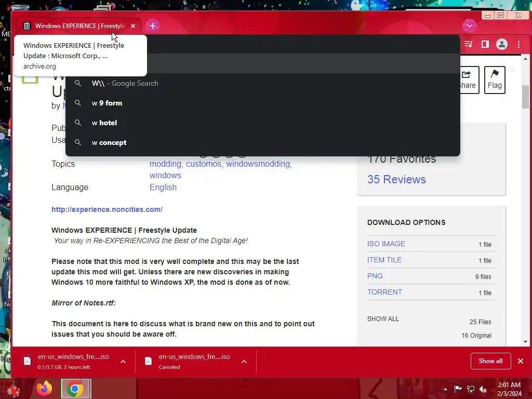Open the tab search dropdown arrow
Screen dimensions: 532x399
click(470, 26)
